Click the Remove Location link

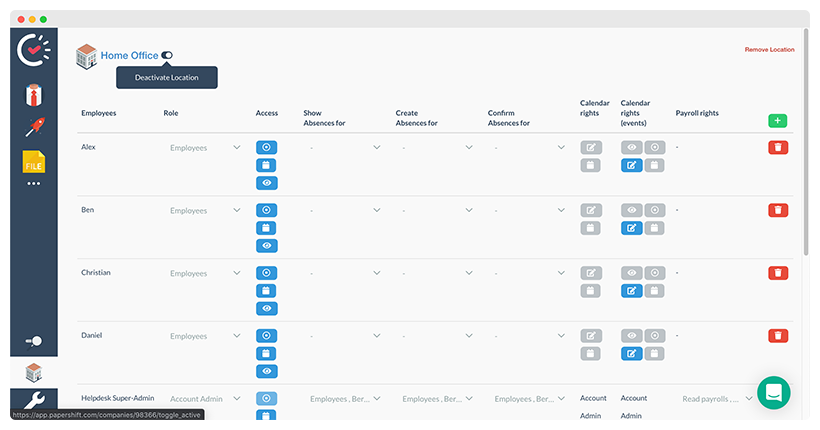click(769, 50)
